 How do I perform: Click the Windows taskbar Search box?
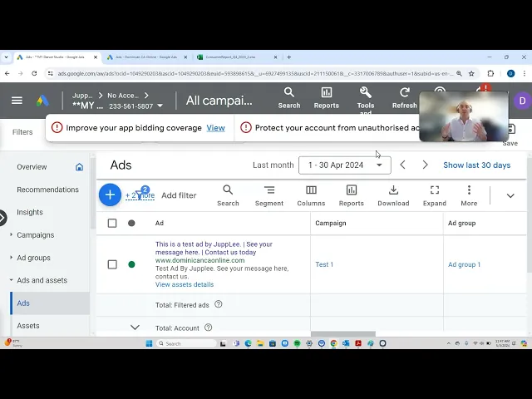pyautogui.click(x=186, y=343)
